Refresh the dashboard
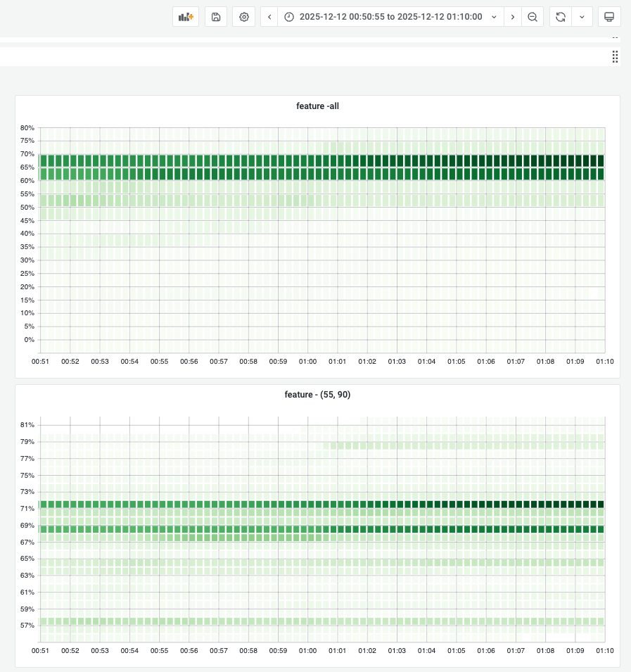Screen dimensions: 631x672 (561, 17)
